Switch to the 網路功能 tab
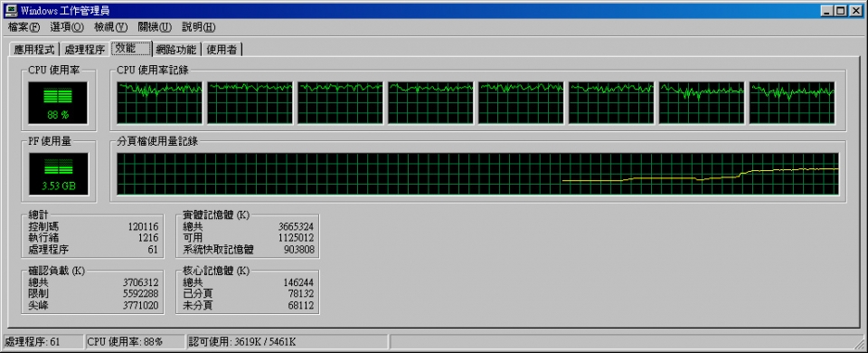Image resolution: width=868 pixels, height=353 pixels. (176, 49)
